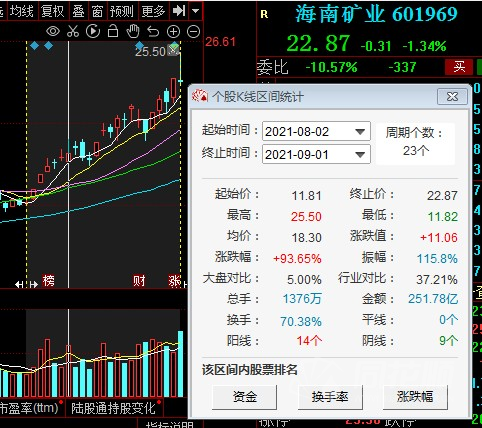Click the undo arrow icon
The width and height of the screenshot is (482, 428).
point(153,32)
